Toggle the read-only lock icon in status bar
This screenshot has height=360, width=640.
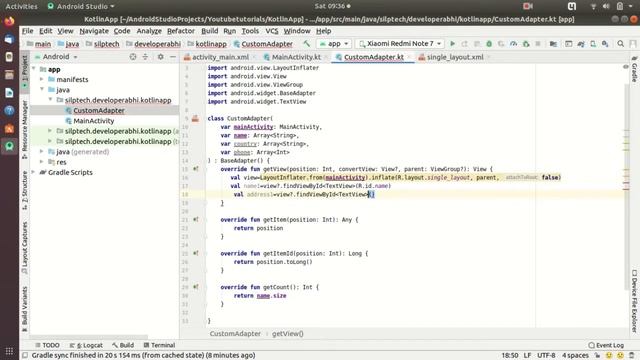(x=597, y=356)
